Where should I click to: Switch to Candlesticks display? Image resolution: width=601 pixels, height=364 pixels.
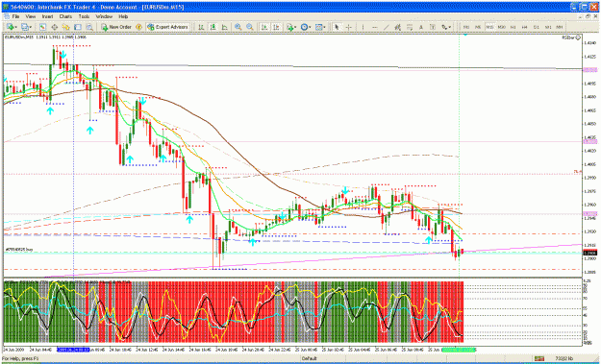(213, 27)
